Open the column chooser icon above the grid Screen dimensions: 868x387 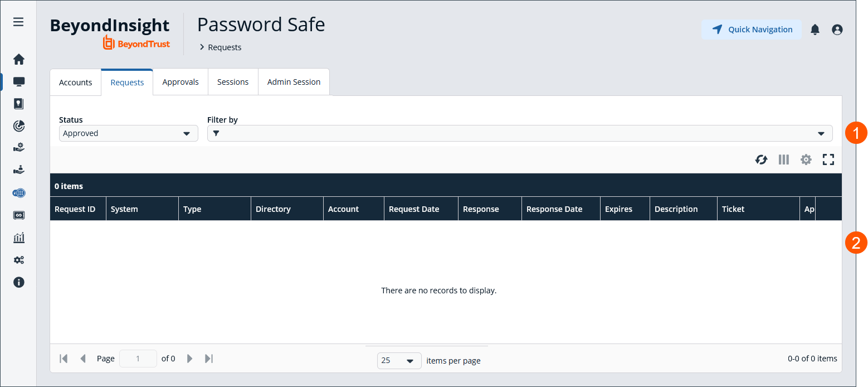click(x=783, y=159)
